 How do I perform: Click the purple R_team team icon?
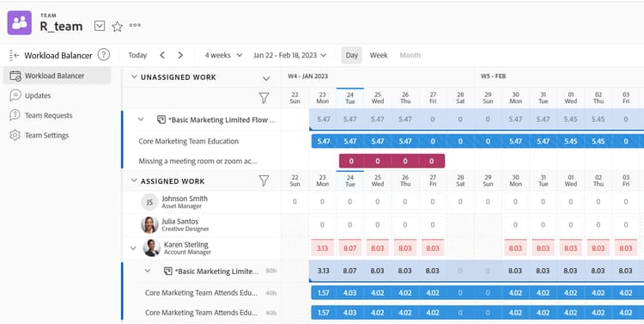19,23
